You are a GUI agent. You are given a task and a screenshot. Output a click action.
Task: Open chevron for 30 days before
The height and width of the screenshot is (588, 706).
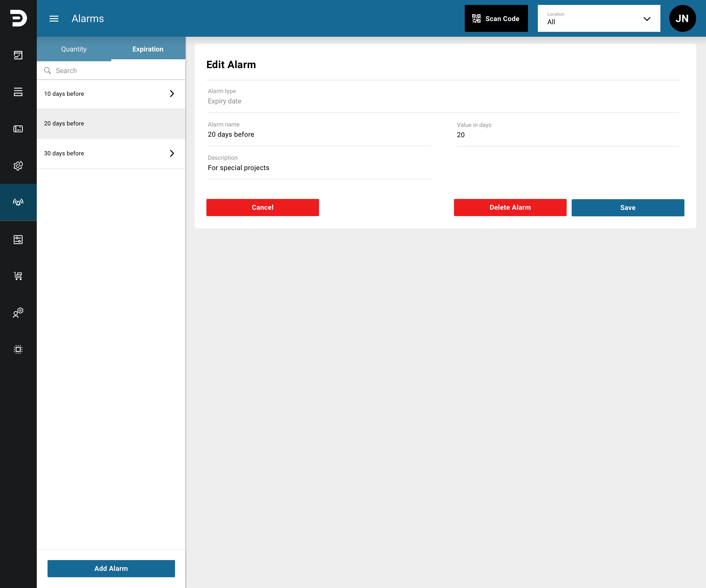tap(172, 153)
